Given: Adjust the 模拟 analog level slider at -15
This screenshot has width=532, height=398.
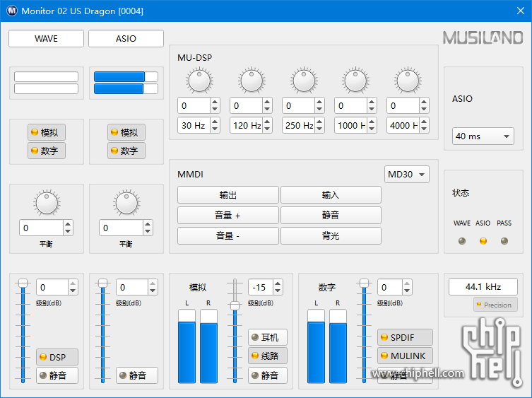Looking at the screenshot, I should [x=235, y=305].
